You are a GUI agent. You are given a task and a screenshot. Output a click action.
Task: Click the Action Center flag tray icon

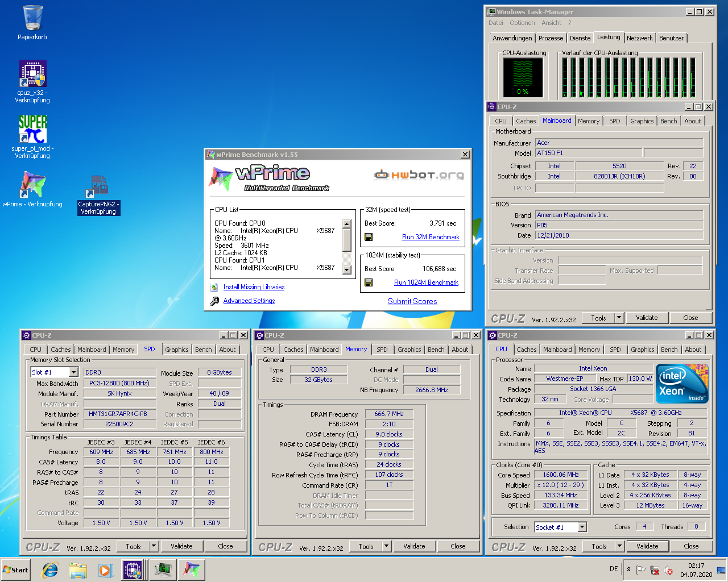tap(641, 570)
